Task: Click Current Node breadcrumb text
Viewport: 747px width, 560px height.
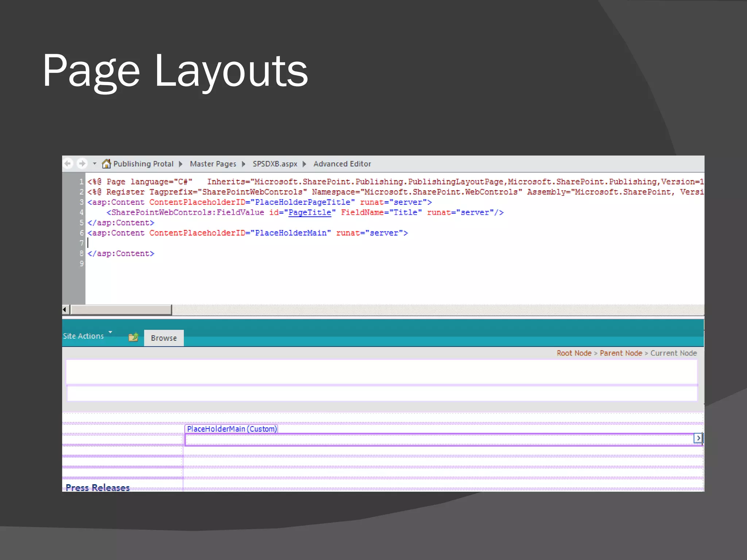Action: click(x=673, y=353)
